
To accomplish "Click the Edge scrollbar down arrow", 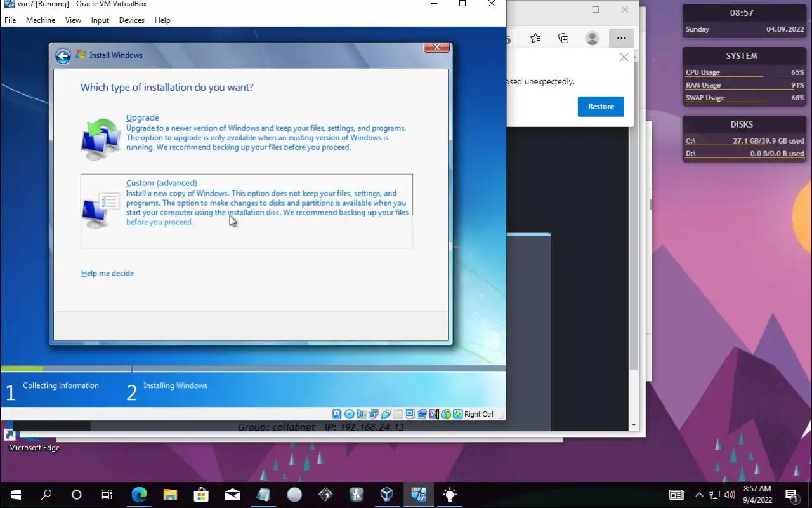I will point(634,425).
